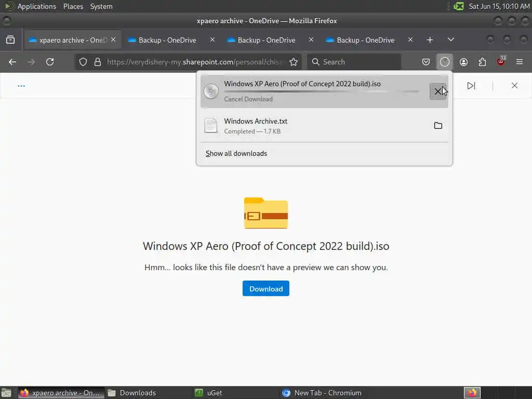
Task: Open uBlock Origin extension icon
Action: click(x=501, y=62)
